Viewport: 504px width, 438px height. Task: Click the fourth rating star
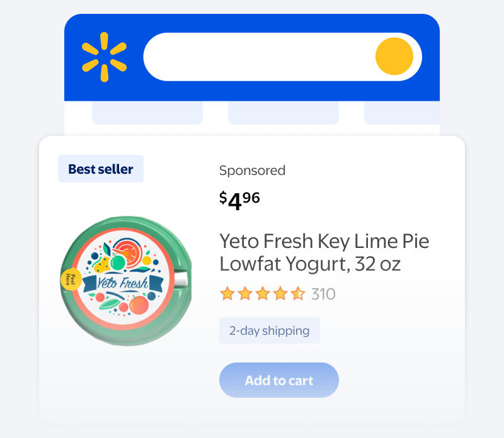pos(280,294)
